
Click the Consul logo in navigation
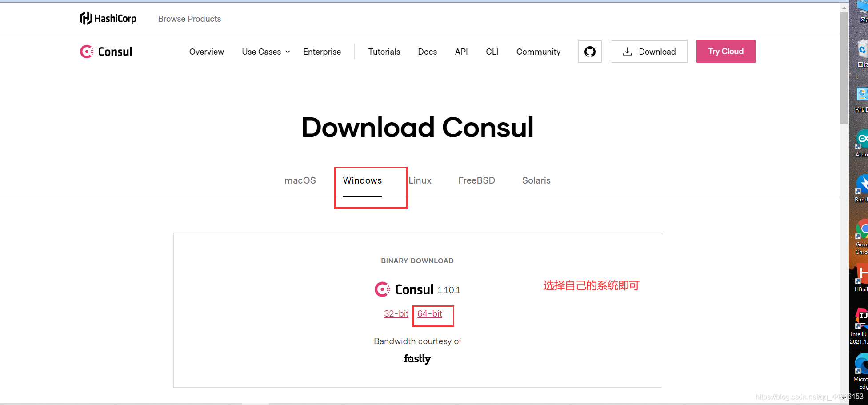pos(106,52)
